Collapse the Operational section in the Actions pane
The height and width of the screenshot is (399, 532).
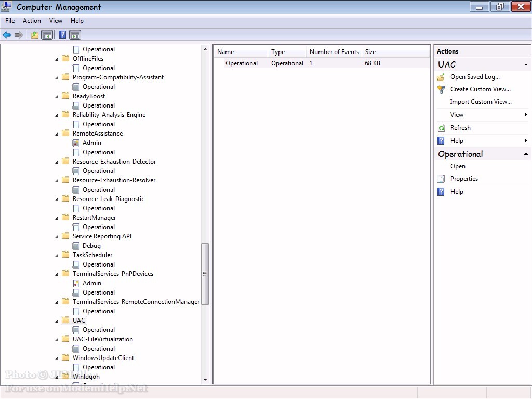tap(526, 154)
